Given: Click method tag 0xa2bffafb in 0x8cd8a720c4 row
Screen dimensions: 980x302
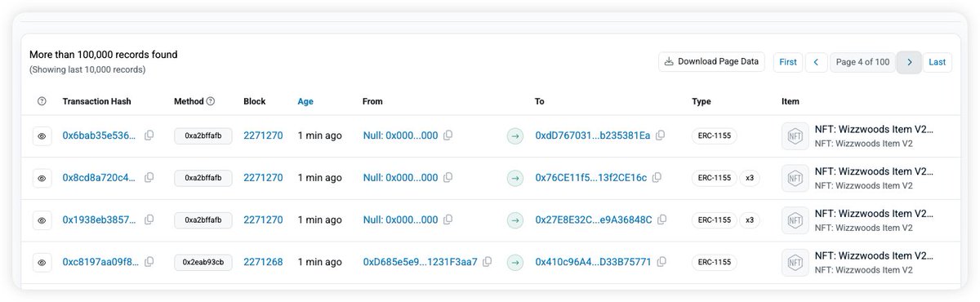Looking at the screenshot, I should pyautogui.click(x=203, y=178).
